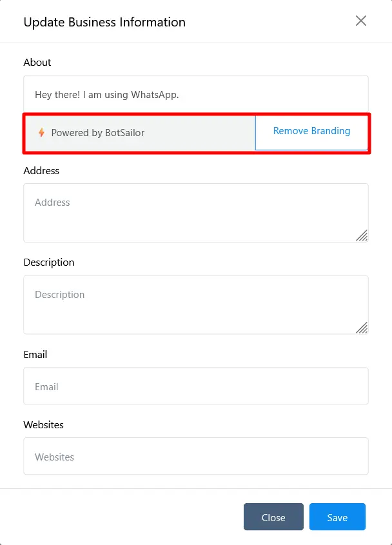Click the Websites field label
Viewport: 392px width, 545px height.
pos(43,425)
